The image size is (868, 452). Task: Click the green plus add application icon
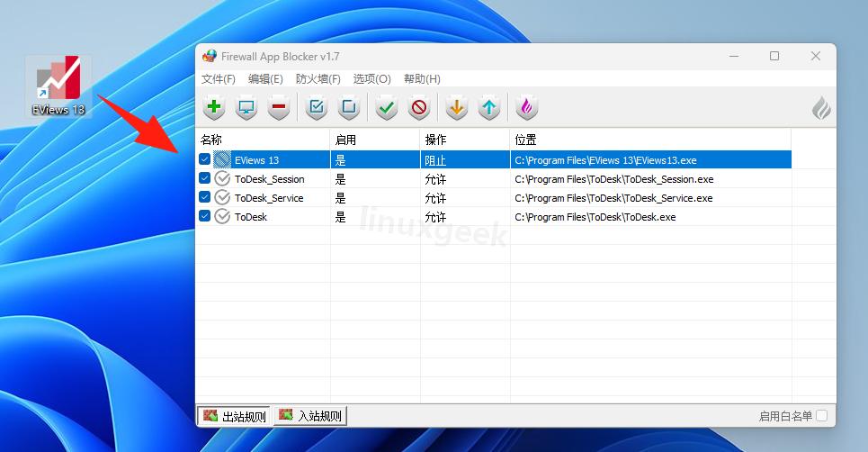(x=214, y=107)
